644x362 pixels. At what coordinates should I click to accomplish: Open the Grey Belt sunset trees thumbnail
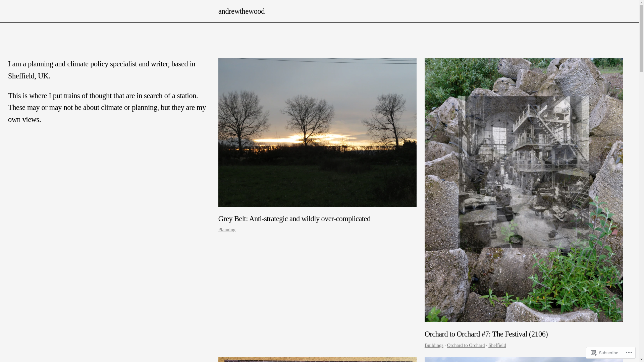pyautogui.click(x=317, y=132)
